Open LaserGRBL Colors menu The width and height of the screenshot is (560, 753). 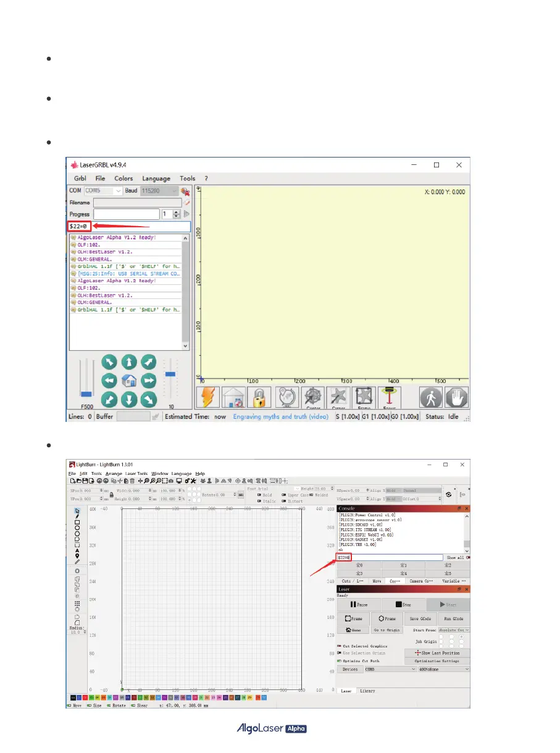tap(123, 179)
